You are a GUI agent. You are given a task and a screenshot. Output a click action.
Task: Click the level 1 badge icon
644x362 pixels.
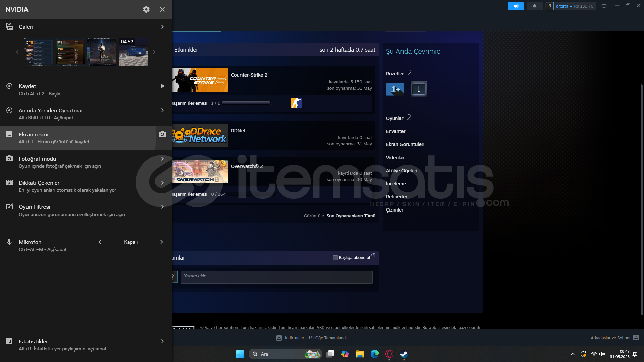coord(418,89)
